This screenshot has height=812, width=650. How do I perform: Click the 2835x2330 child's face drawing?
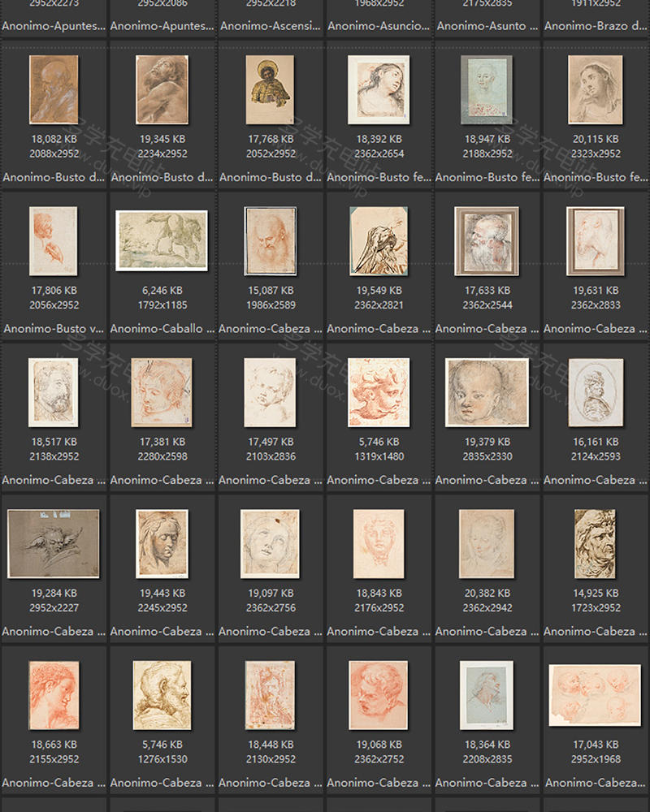coord(487,392)
